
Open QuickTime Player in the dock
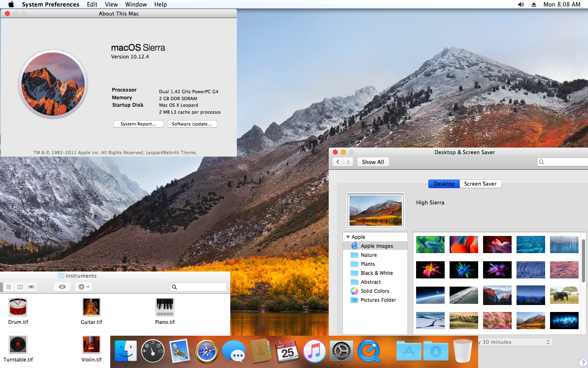[x=369, y=351]
